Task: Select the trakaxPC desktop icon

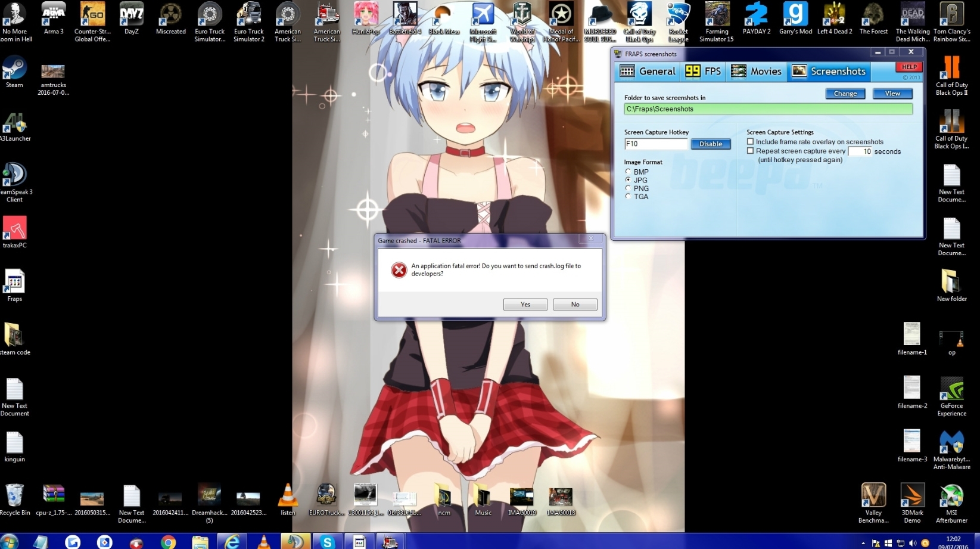Action: 14,233
